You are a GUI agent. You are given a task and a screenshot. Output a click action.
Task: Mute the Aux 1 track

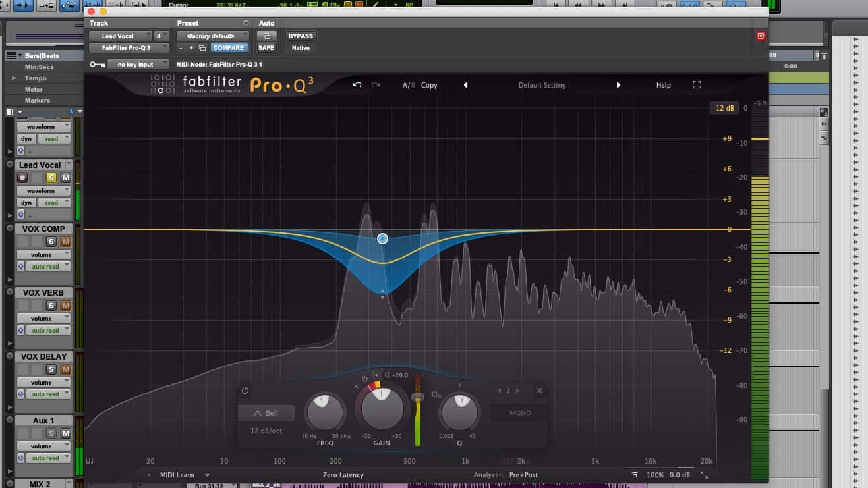(x=65, y=433)
